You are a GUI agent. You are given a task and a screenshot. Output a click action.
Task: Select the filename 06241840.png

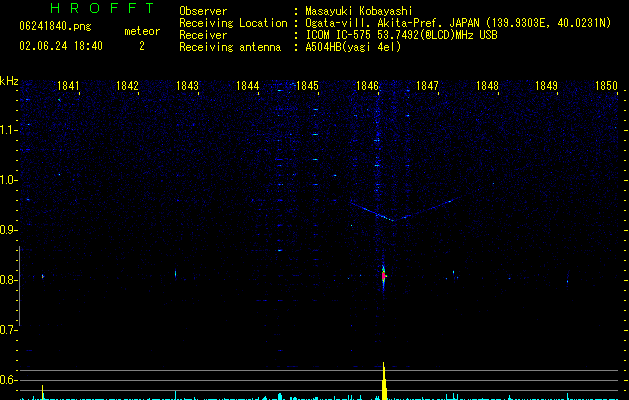coord(55,26)
